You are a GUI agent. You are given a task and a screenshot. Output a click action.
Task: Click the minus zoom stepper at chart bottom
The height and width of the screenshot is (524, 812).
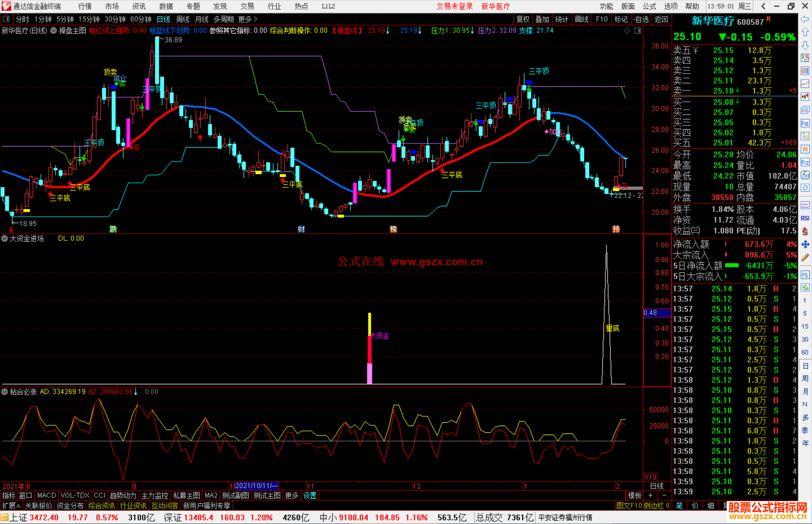[x=664, y=496]
